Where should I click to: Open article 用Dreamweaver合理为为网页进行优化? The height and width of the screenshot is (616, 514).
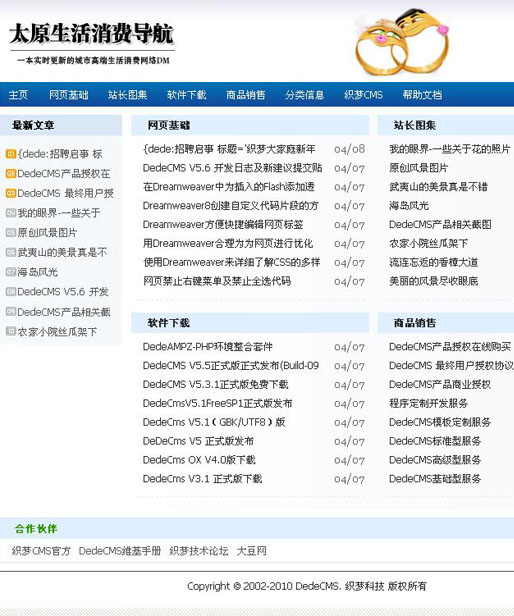point(228,244)
